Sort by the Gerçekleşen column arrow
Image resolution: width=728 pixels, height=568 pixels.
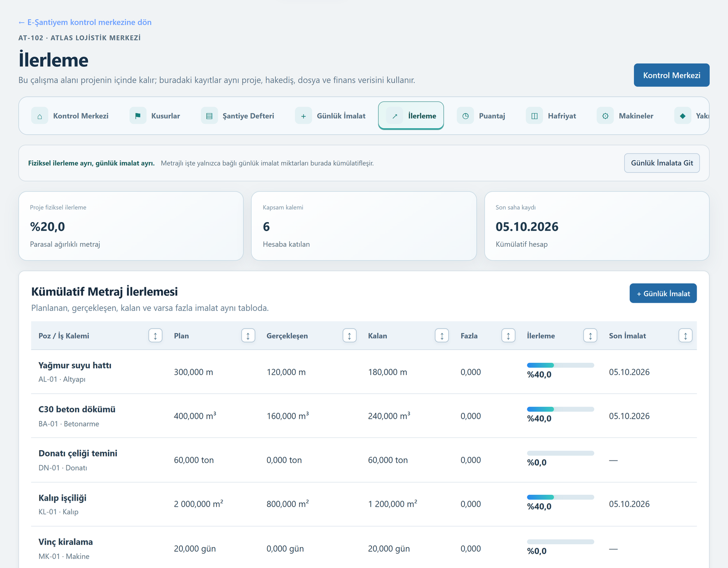tap(349, 336)
